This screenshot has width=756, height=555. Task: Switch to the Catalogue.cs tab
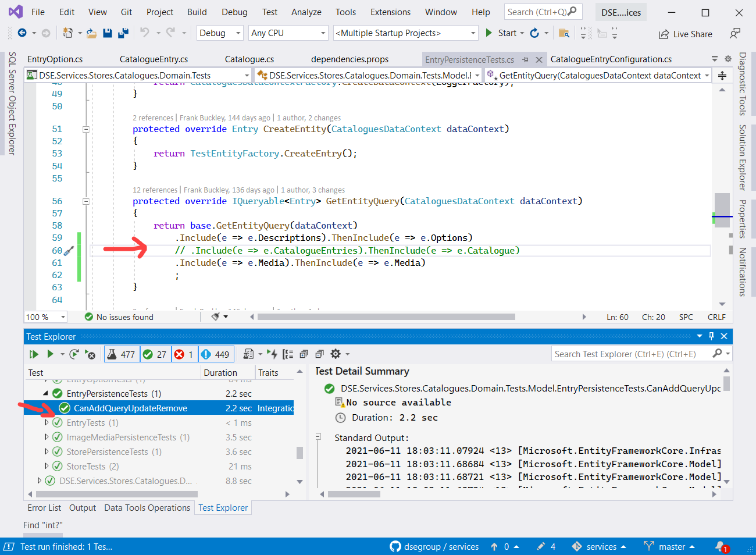pos(249,59)
